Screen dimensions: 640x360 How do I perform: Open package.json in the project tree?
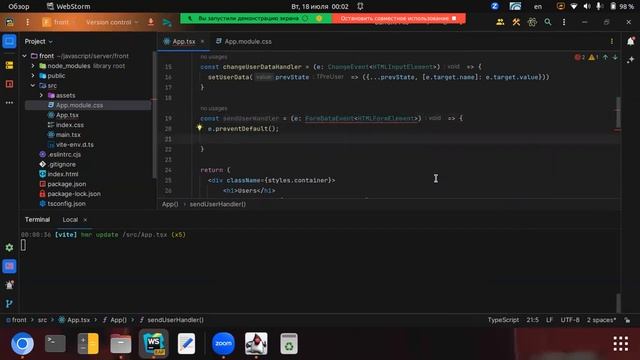[x=67, y=184]
